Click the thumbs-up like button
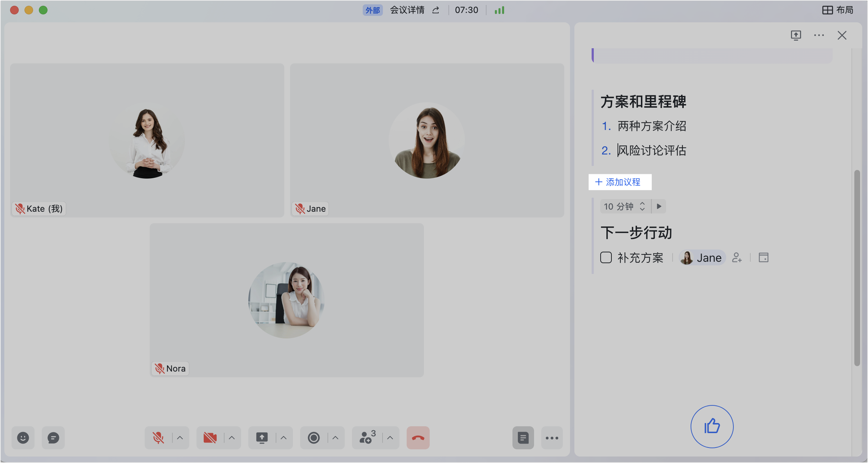Screen dimensions: 868x463 click(712, 427)
